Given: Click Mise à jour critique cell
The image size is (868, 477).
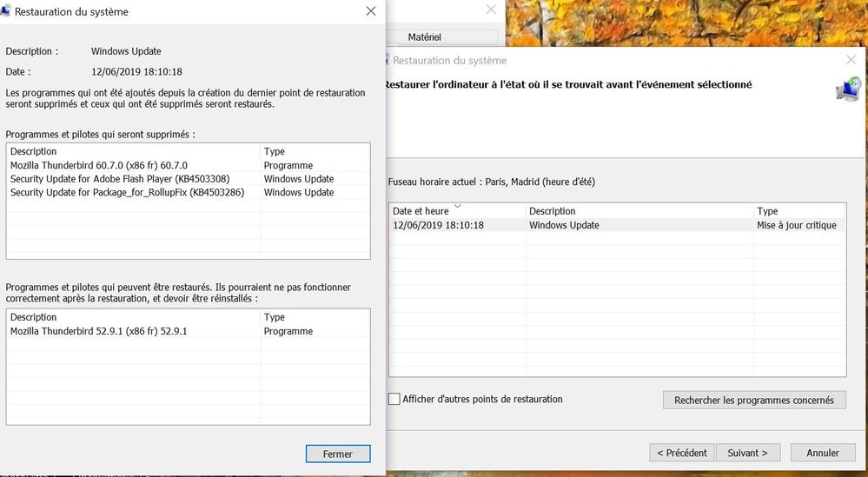Looking at the screenshot, I should coord(797,225).
